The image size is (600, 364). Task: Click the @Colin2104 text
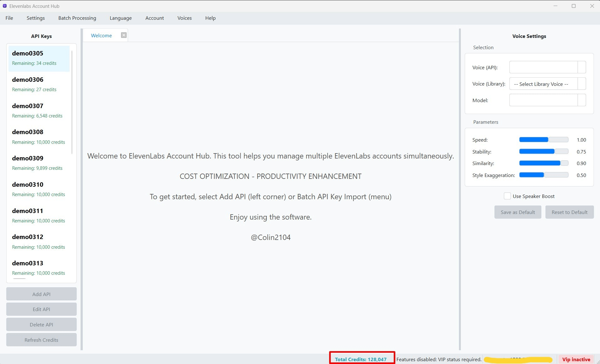point(271,237)
